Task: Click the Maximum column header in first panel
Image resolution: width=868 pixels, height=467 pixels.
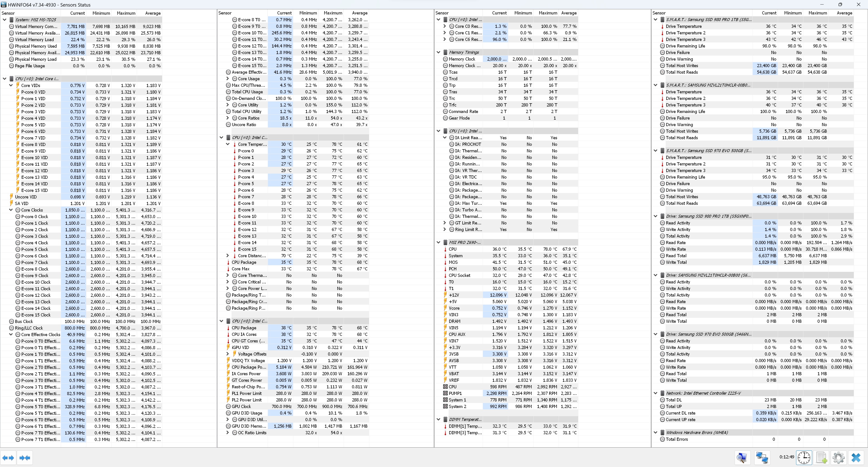Action: 126,13
